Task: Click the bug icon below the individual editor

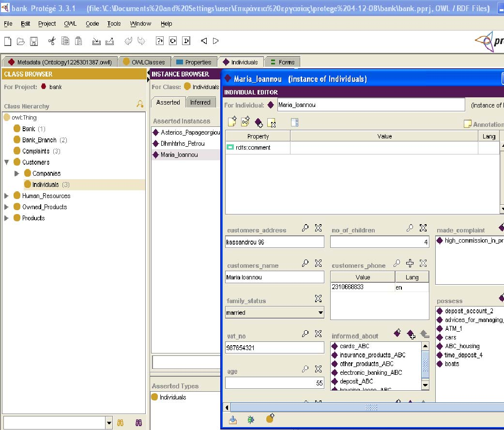Action: pyautogui.click(x=251, y=419)
